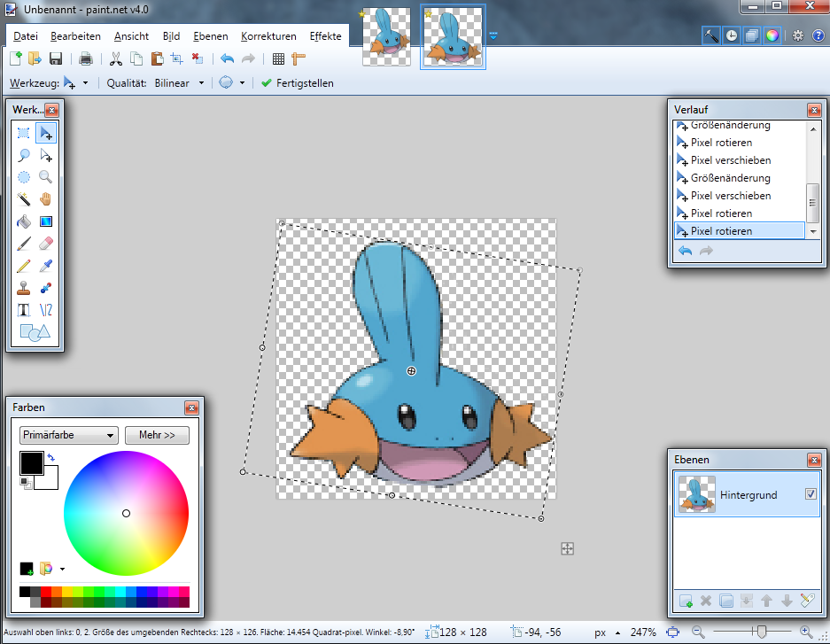This screenshot has width=830, height=644.
Task: Select the Gradient tool
Action: coord(46,221)
